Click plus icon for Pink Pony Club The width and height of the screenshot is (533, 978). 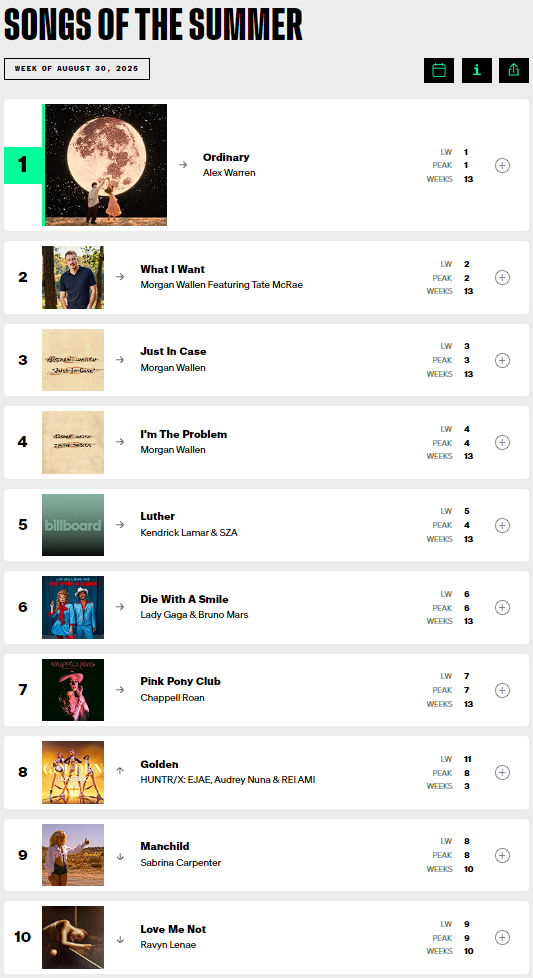(x=502, y=690)
